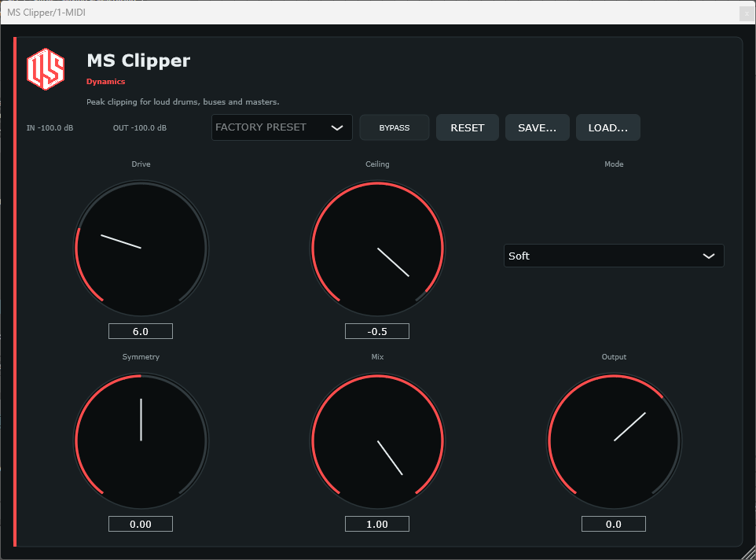756x560 pixels.
Task: Click the SAVE... button
Action: coord(537,128)
